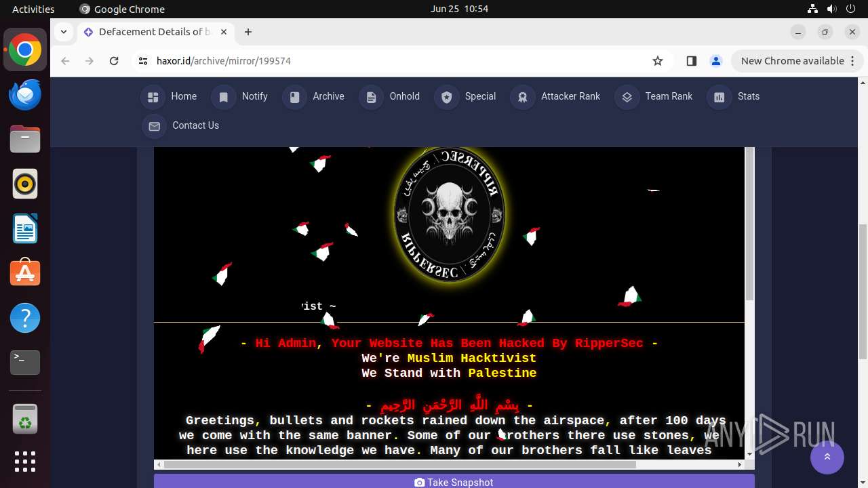Screen dimensions: 868x488
Task: Click the RipperSec skull logo image
Action: click(450, 214)
